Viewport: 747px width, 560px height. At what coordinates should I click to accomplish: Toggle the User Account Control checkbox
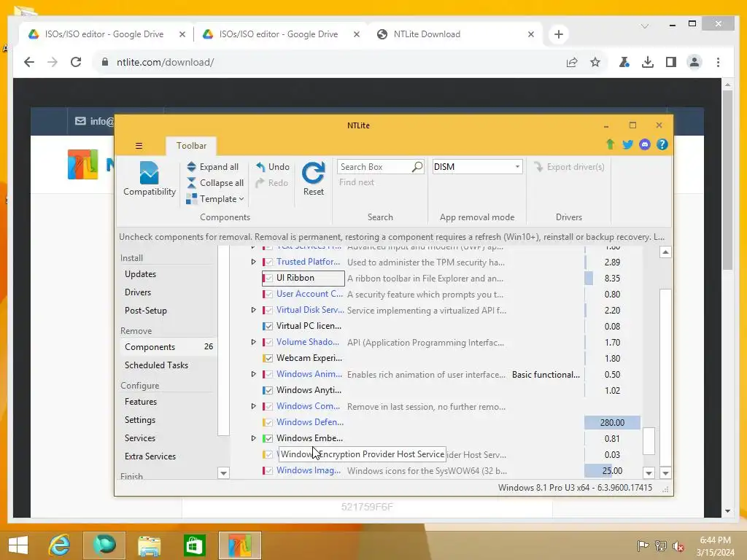point(268,295)
